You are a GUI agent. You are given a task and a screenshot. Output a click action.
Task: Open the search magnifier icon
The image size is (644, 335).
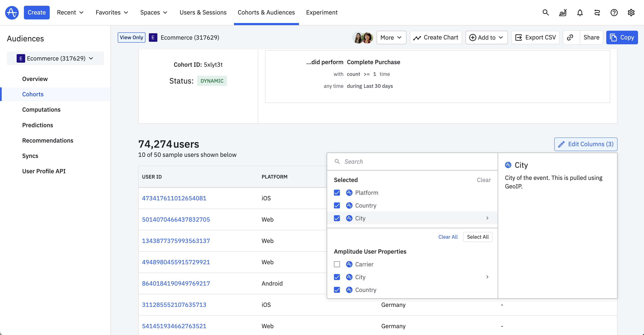[545, 13]
